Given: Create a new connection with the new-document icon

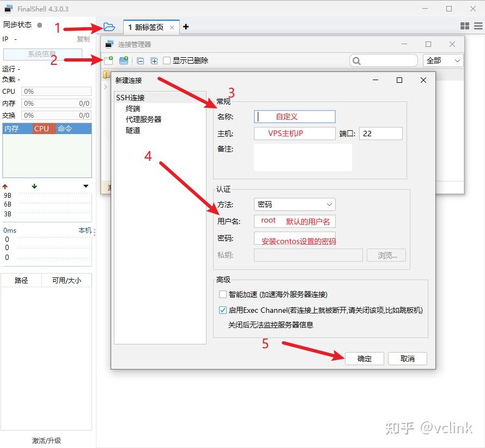Looking at the screenshot, I should coord(108,60).
